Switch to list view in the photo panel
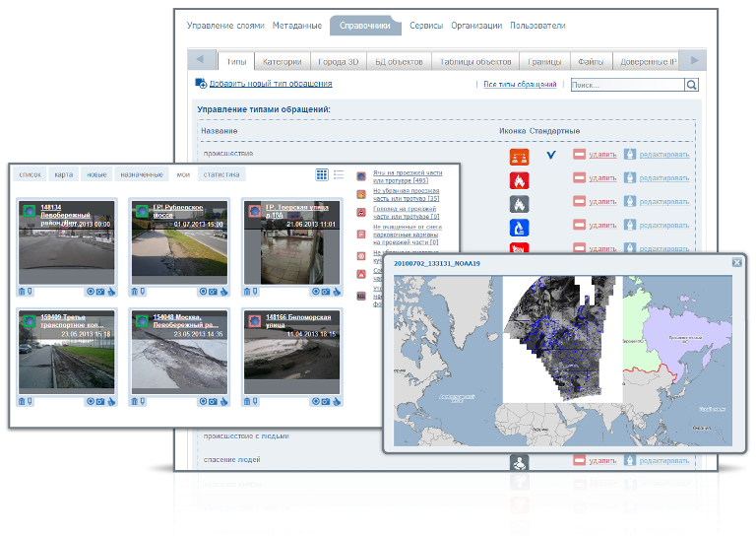The image size is (756, 536). pyautogui.click(x=339, y=174)
